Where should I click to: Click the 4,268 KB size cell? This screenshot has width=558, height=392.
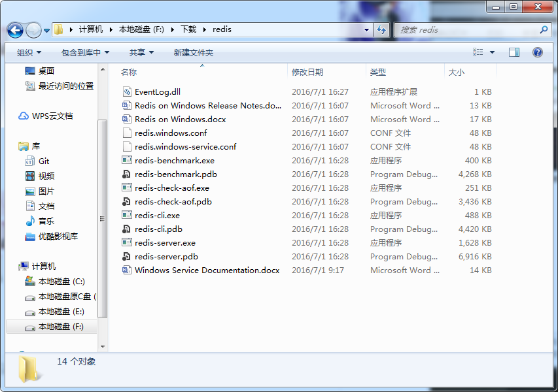coord(475,174)
